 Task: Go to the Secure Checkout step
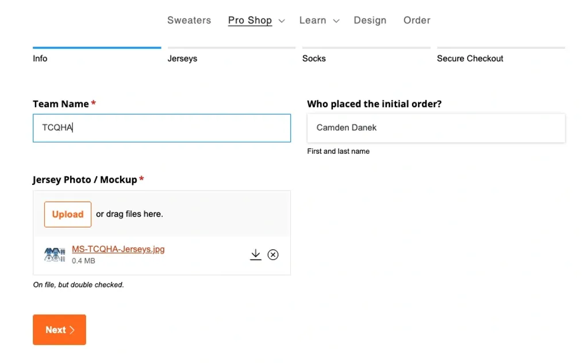[470, 58]
